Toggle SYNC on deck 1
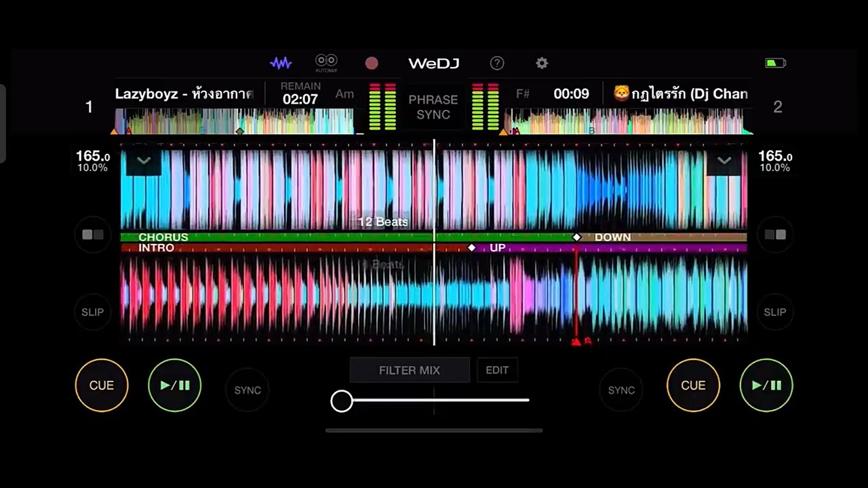This screenshot has height=488, width=868. [248, 390]
